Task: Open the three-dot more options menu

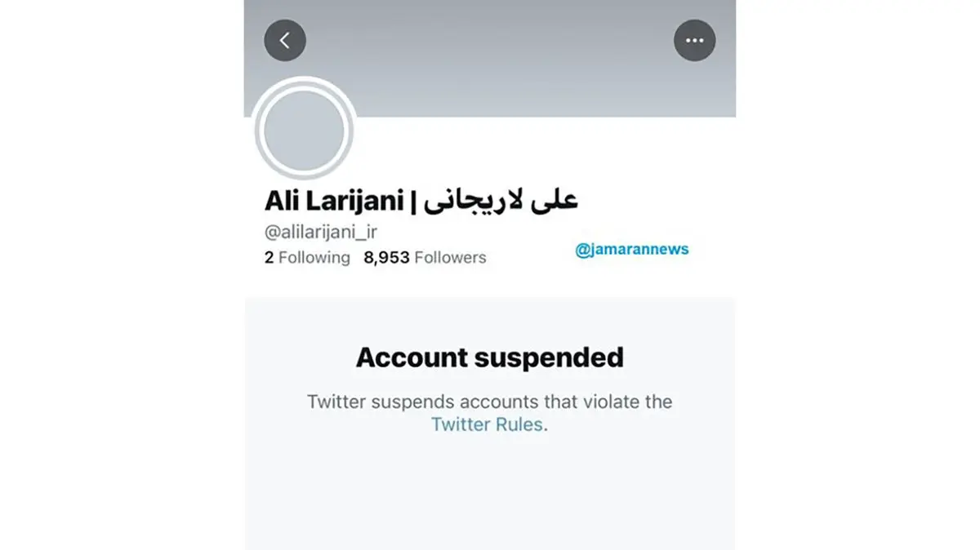Action: click(x=695, y=40)
